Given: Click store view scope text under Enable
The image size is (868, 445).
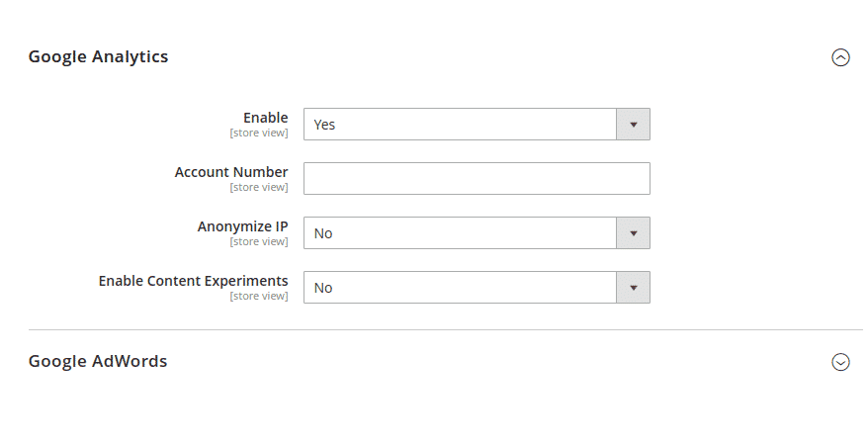Looking at the screenshot, I should tap(259, 133).
